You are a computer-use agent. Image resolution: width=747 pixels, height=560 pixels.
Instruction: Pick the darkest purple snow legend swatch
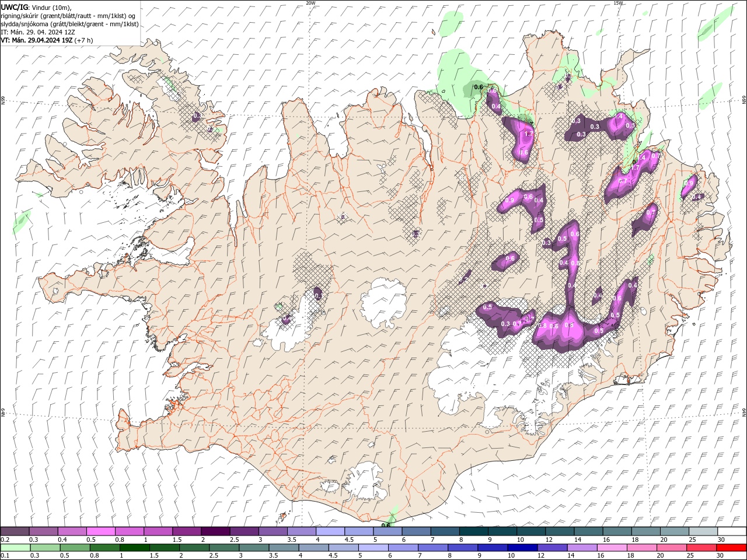point(215,531)
